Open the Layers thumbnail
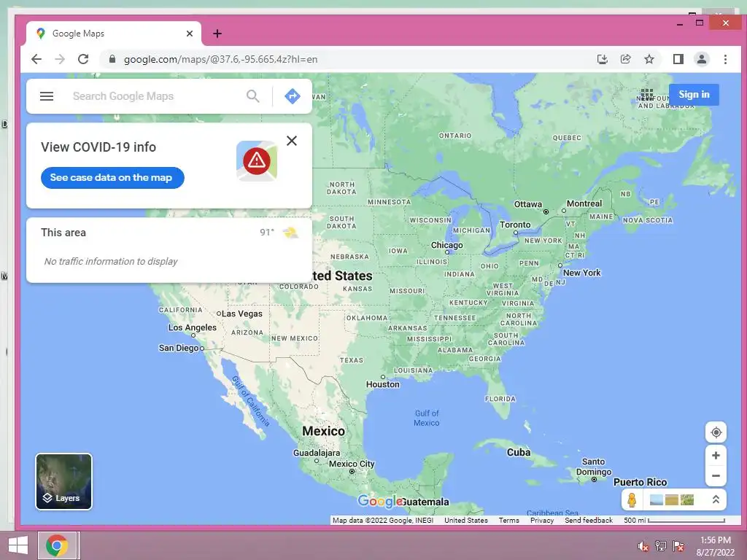 (x=64, y=481)
